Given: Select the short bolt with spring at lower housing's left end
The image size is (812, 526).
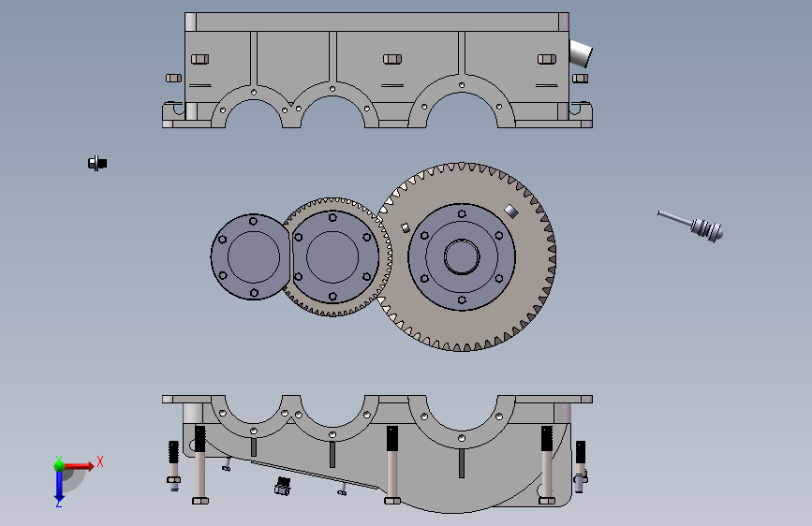Looking at the screenshot, I should 173,465.
